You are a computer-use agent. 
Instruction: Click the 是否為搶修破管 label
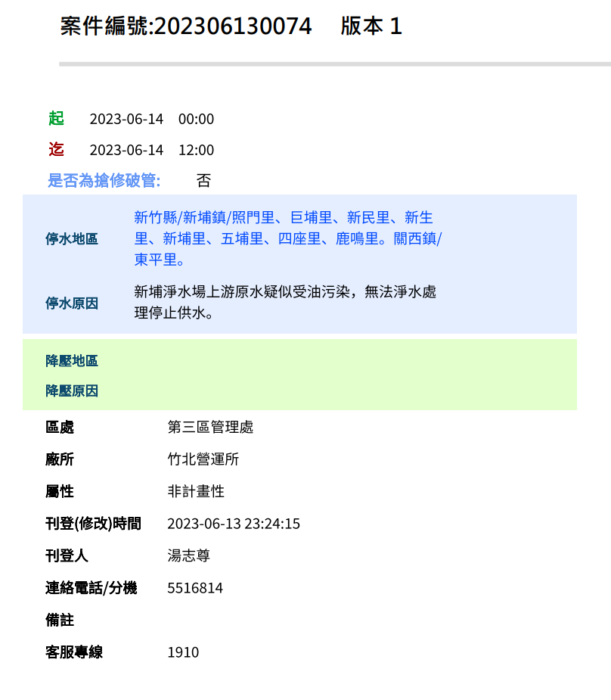click(x=104, y=180)
